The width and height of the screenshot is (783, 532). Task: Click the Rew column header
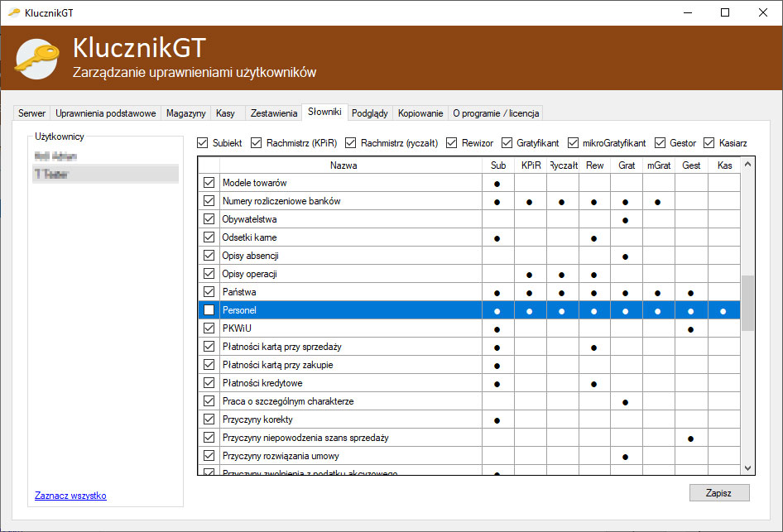(595, 165)
